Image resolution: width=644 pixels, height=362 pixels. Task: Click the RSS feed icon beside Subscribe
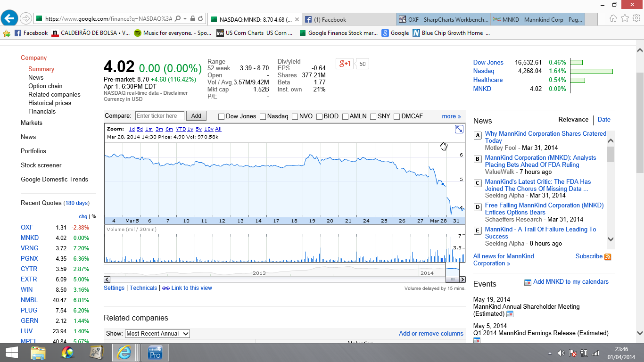click(x=608, y=257)
